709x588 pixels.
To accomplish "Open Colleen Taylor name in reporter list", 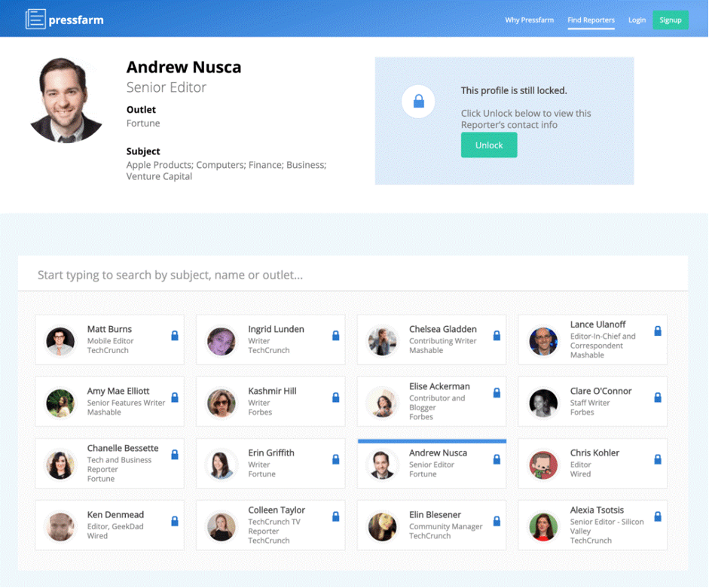I will point(277,510).
